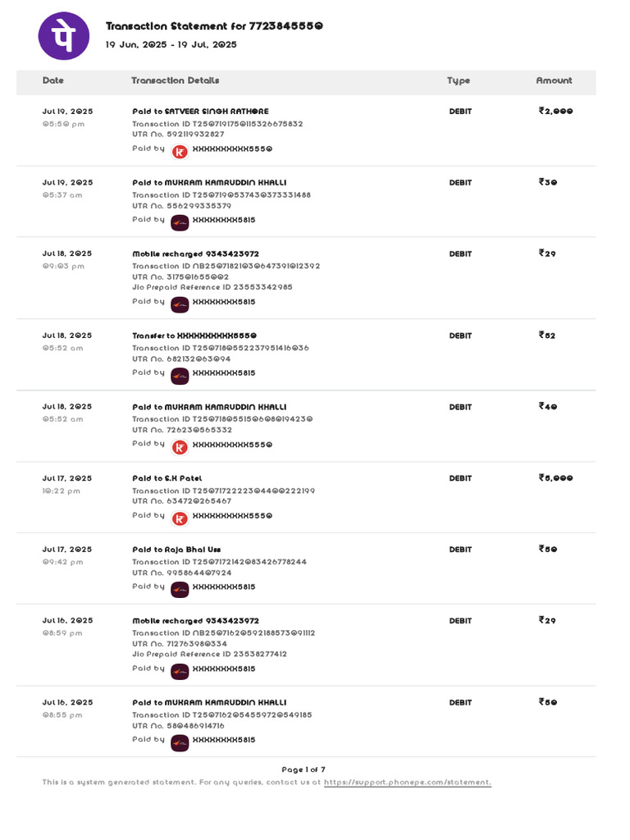Click bank icon for Jul 18 mobile recharge
Viewport: 630px width, 840px height.
[x=180, y=304]
